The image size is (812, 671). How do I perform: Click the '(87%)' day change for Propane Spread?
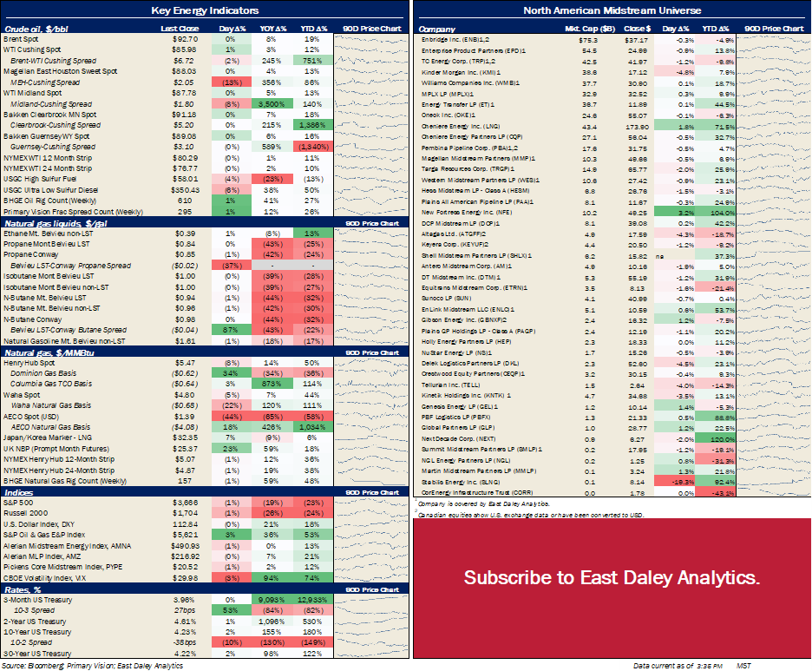[231, 266]
